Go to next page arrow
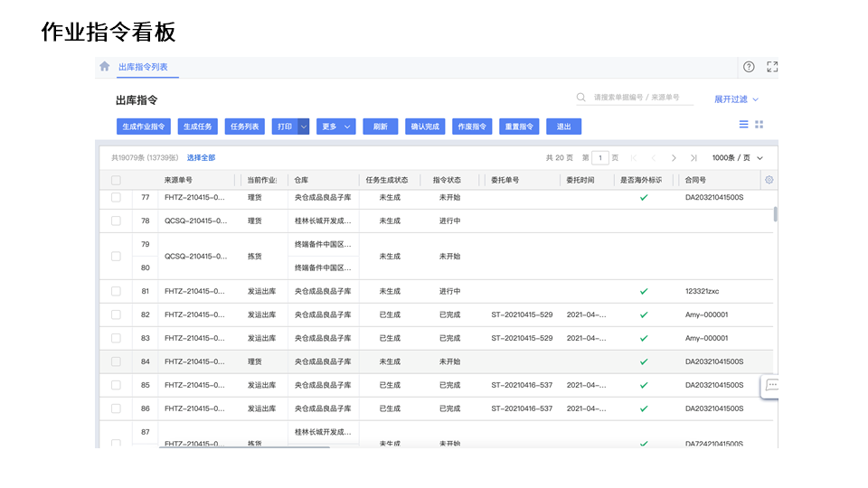Viewport: 868px width, 488px height. (x=674, y=158)
